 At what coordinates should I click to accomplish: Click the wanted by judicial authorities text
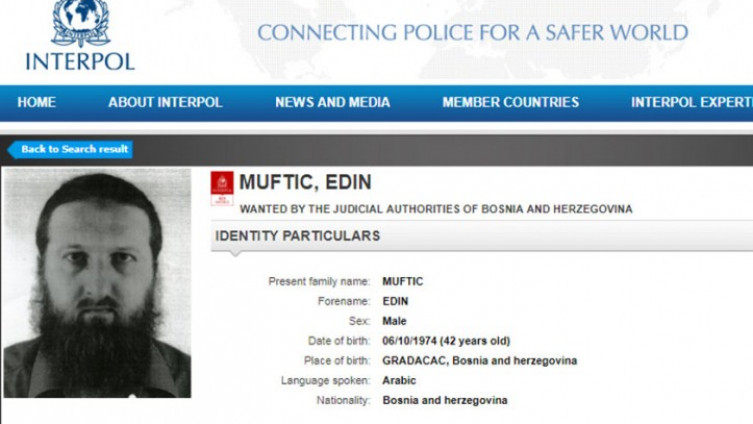coord(436,209)
